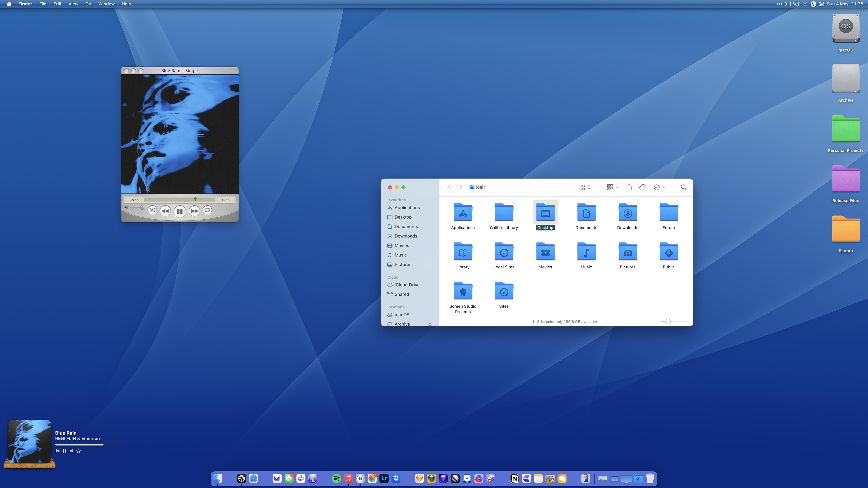Click the Tags icon in the Finder toolbar
Viewport: 868px width, 488px height.
click(x=642, y=187)
